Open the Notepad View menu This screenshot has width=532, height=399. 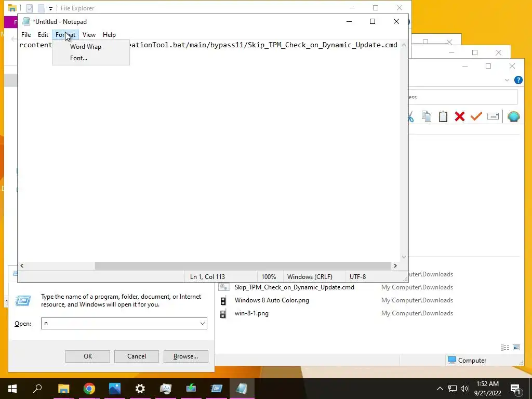tap(89, 35)
